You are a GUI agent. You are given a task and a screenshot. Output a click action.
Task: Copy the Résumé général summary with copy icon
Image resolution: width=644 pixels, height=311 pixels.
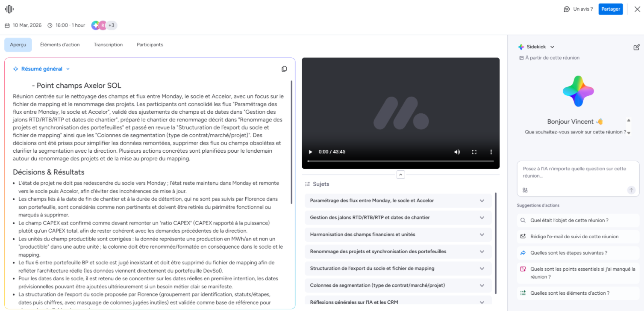click(284, 69)
